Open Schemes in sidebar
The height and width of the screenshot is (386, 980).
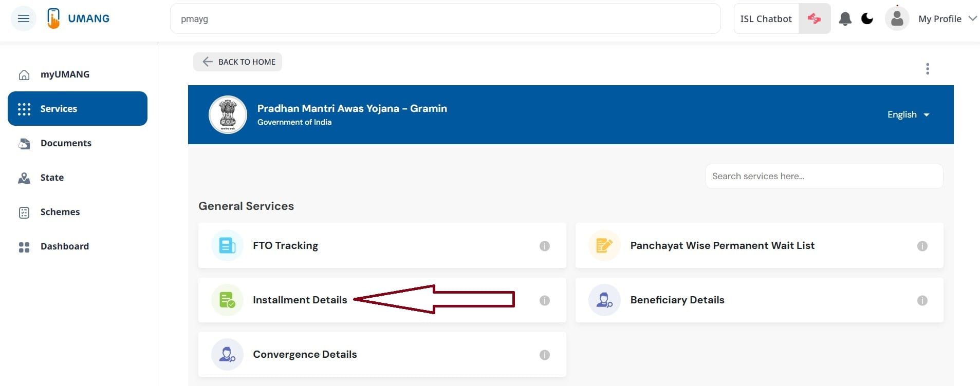click(78, 212)
